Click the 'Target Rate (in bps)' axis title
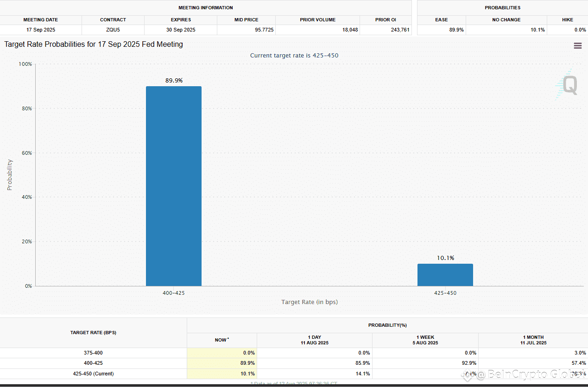The height and width of the screenshot is (387, 588). point(310,302)
